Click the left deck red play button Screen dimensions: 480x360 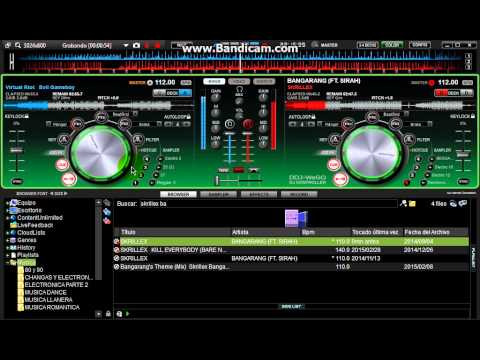(x=69, y=179)
